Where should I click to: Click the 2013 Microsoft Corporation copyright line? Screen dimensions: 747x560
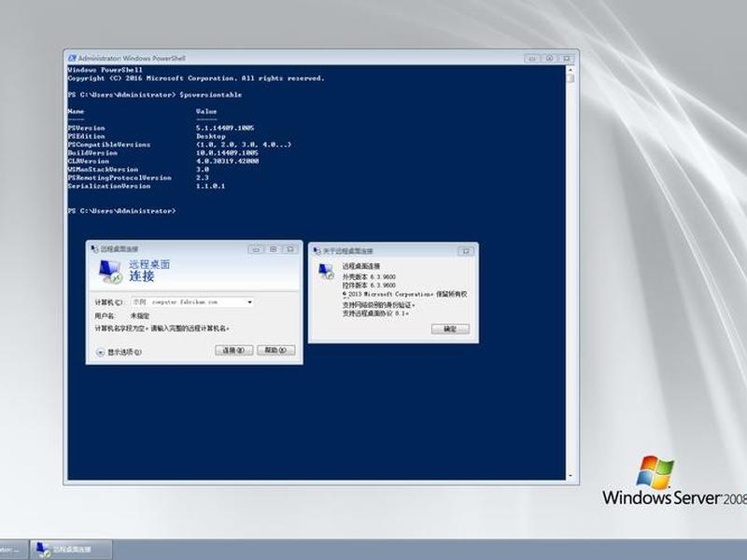pyautogui.click(x=404, y=294)
